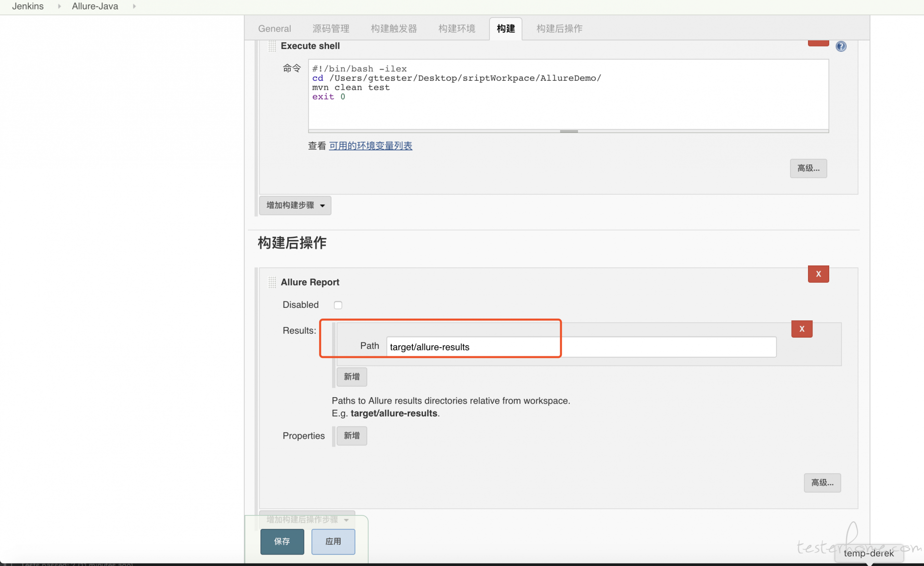
Task: Click 新增 under Results path
Action: pyautogui.click(x=351, y=377)
